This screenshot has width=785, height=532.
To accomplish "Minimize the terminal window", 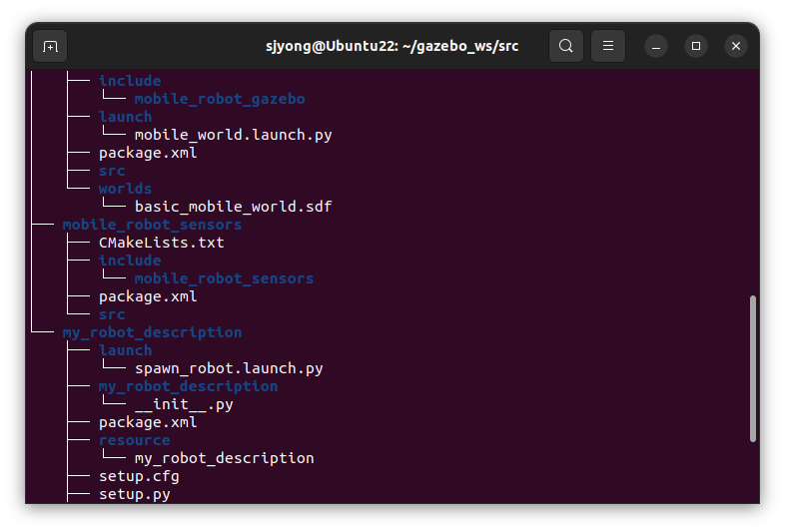I will tap(656, 46).
